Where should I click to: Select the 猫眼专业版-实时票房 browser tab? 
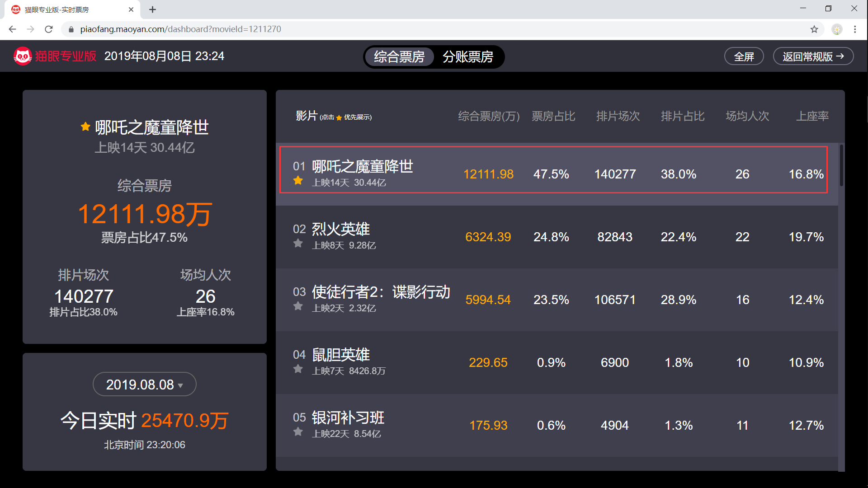click(72, 9)
